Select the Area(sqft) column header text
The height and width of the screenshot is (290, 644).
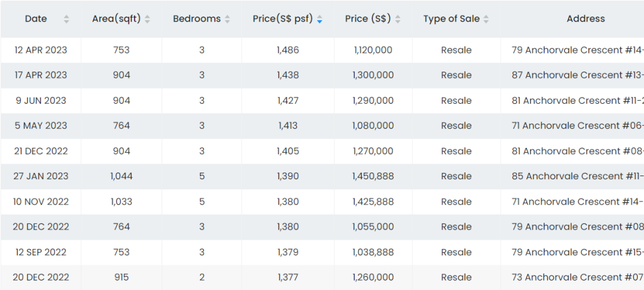[117, 19]
